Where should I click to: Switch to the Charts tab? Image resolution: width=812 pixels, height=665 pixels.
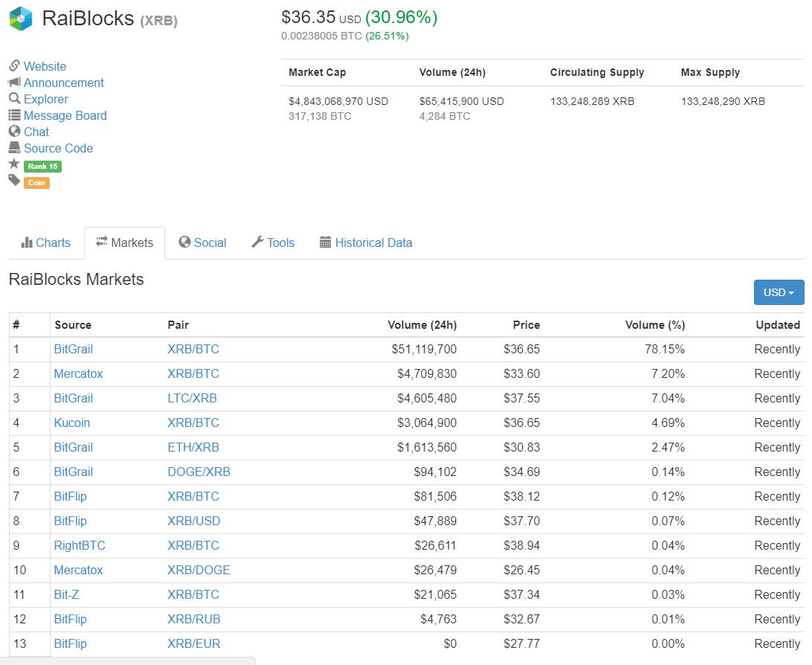(x=46, y=243)
